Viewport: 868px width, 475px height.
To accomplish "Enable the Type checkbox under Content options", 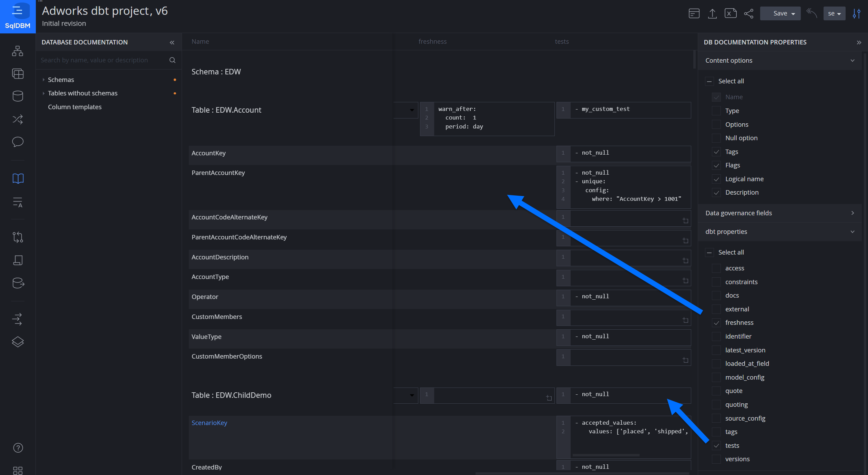I will [716, 111].
